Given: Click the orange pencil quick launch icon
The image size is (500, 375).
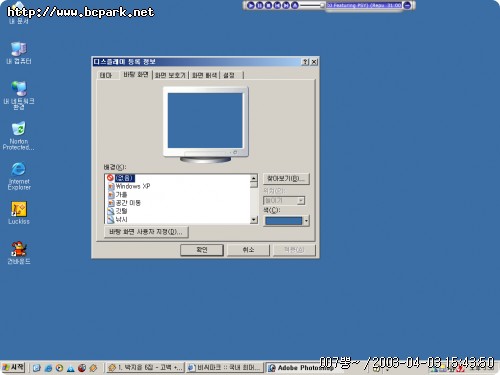Looking at the screenshot, I should click(93, 368).
